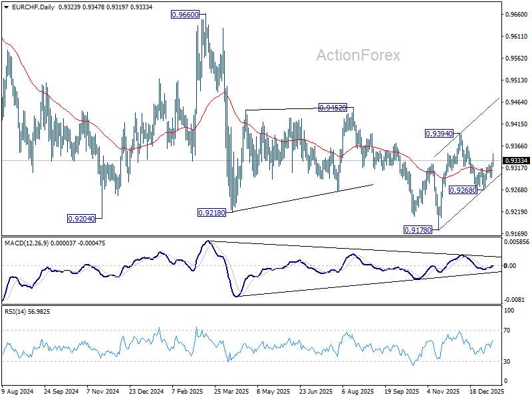
Task: Select the 0.91780 low label
Action: click(418, 230)
